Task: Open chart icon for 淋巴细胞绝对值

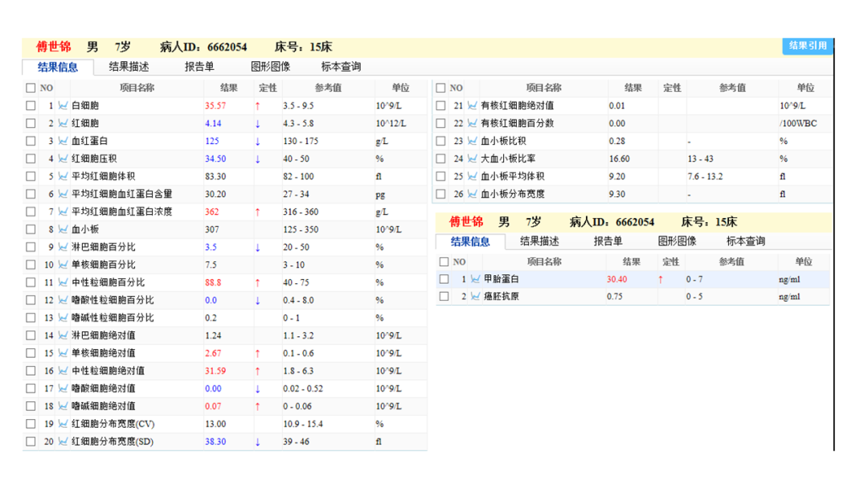Action: point(63,335)
